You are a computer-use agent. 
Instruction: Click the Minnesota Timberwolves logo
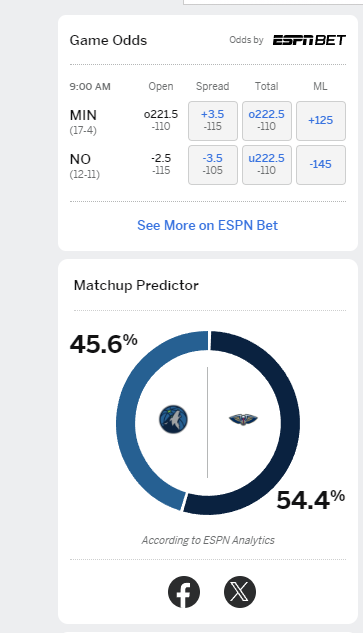click(x=173, y=419)
